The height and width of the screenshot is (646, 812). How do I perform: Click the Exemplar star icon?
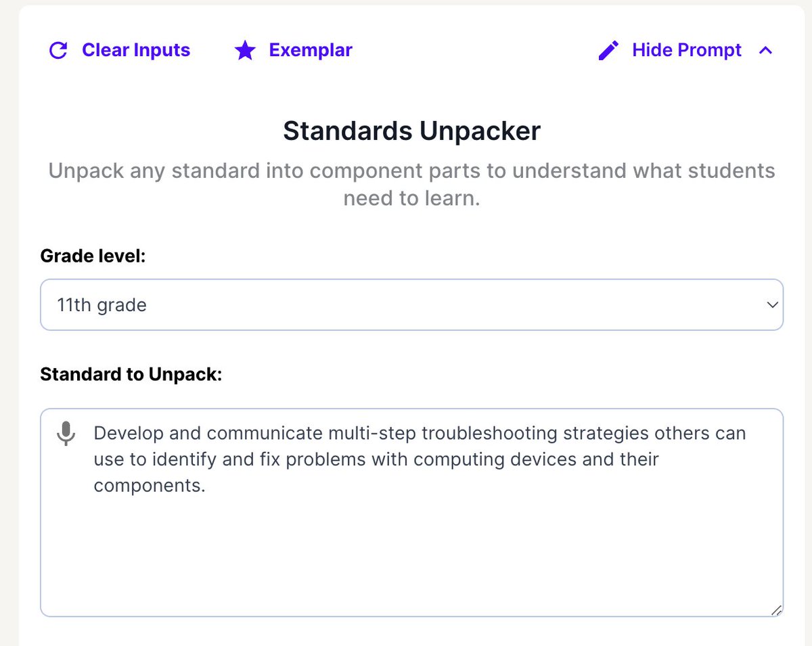coord(244,51)
